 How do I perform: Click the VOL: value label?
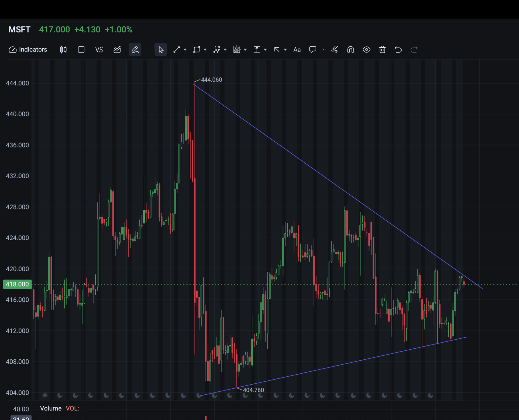(72, 408)
